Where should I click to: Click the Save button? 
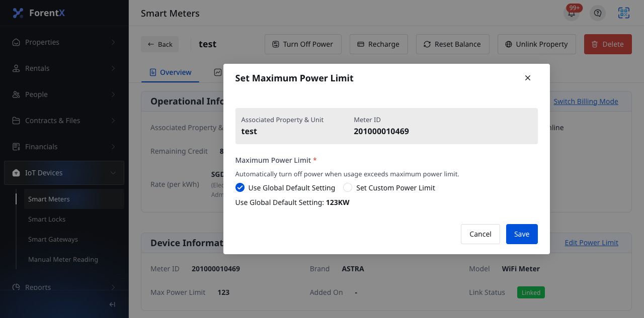[522, 234]
